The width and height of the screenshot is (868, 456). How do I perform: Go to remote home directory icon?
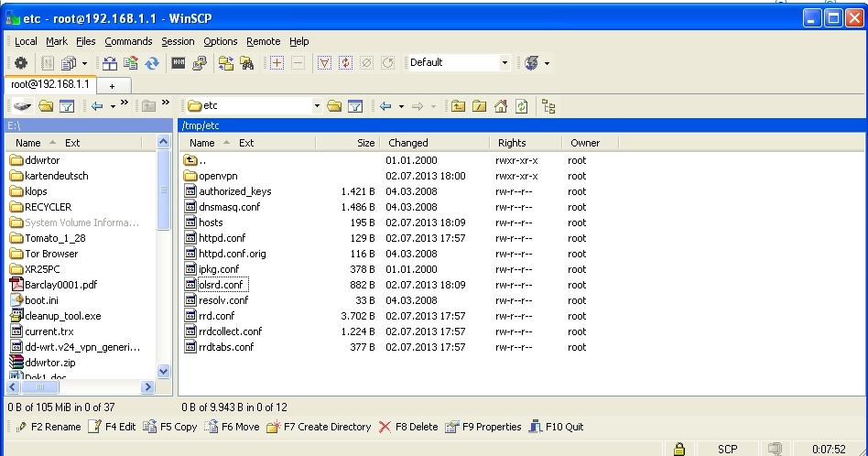click(x=501, y=105)
